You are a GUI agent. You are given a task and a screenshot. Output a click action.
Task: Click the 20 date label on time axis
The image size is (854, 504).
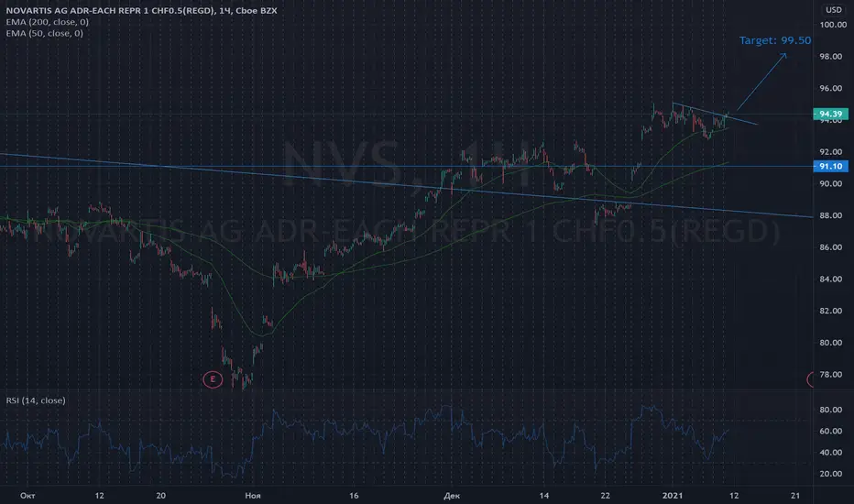160,495
